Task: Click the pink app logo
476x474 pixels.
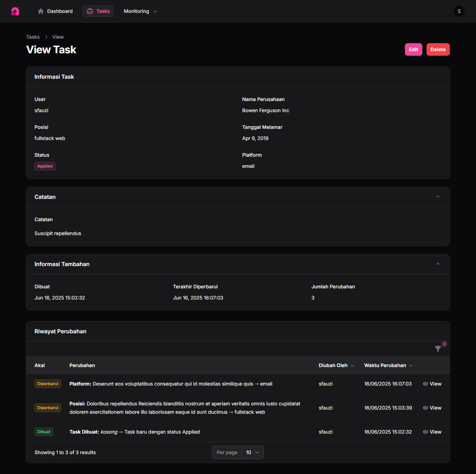Action: (x=15, y=11)
